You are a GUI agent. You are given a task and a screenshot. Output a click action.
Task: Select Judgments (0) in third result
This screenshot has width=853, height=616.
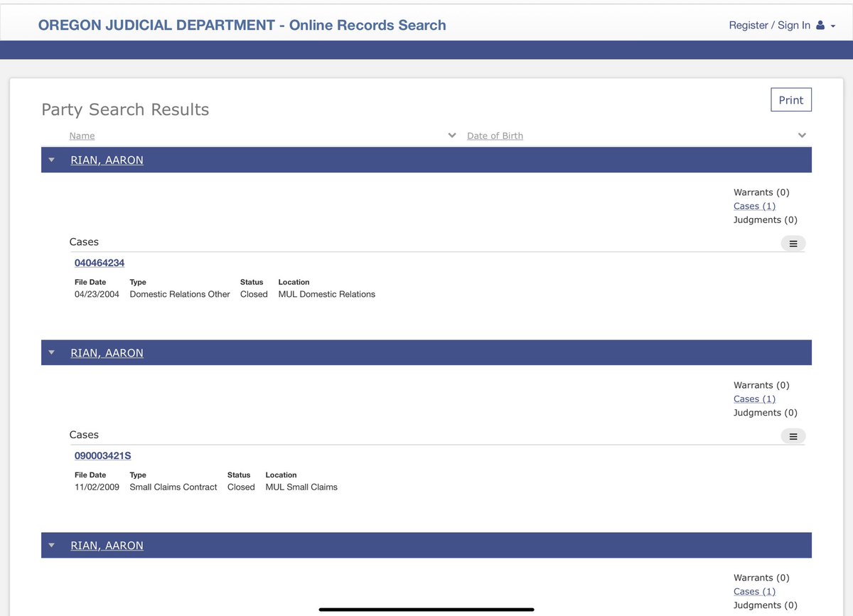tap(766, 605)
